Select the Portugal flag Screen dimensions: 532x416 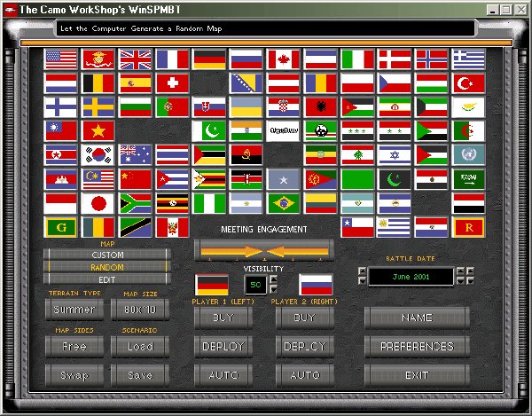[x=172, y=107]
